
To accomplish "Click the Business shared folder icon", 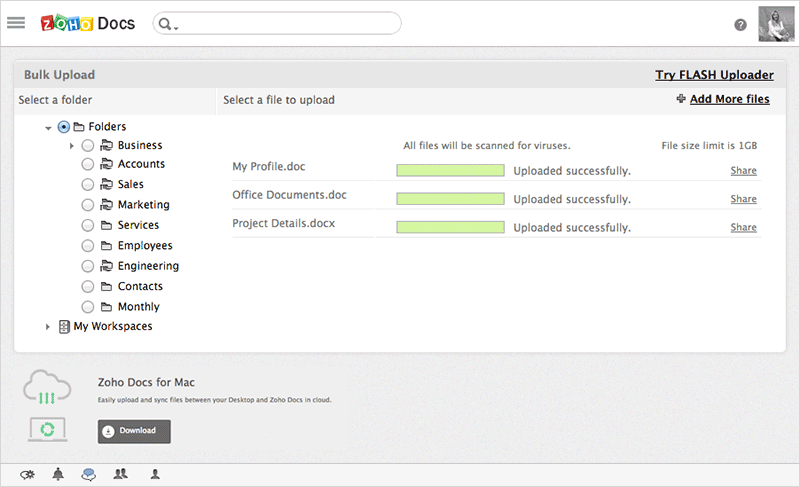I will pos(106,145).
